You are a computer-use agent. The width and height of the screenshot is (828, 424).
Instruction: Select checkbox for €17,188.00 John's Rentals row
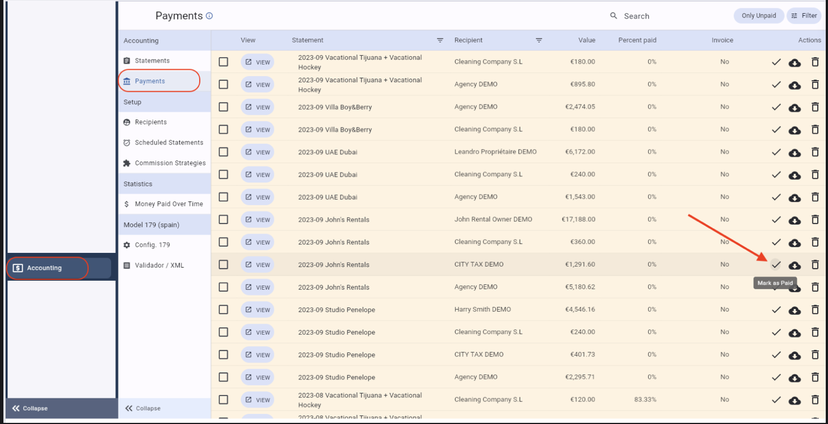[x=223, y=220]
